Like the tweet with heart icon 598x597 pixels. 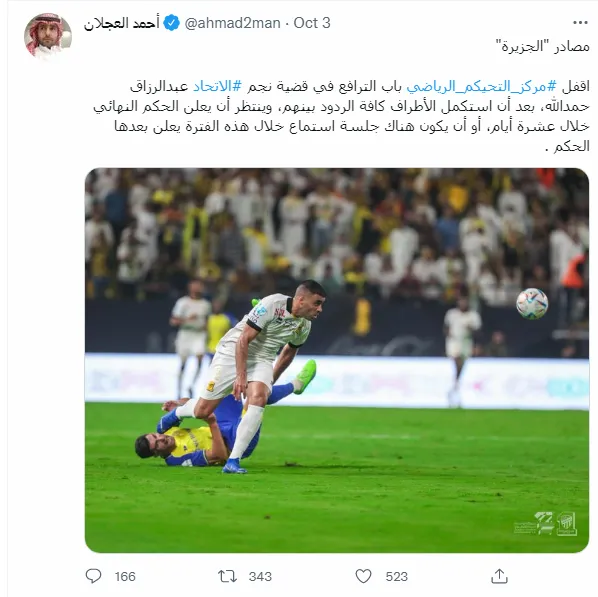coord(363,576)
